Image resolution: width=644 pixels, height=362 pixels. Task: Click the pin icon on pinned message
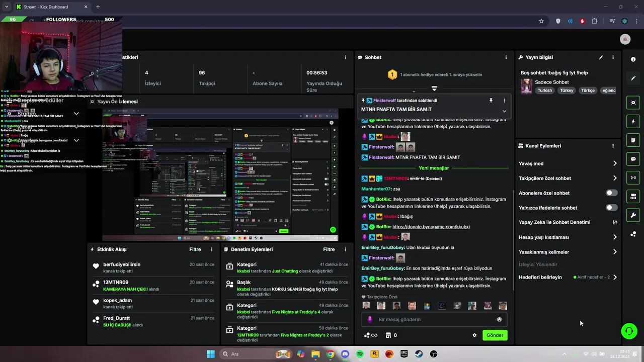491,101
